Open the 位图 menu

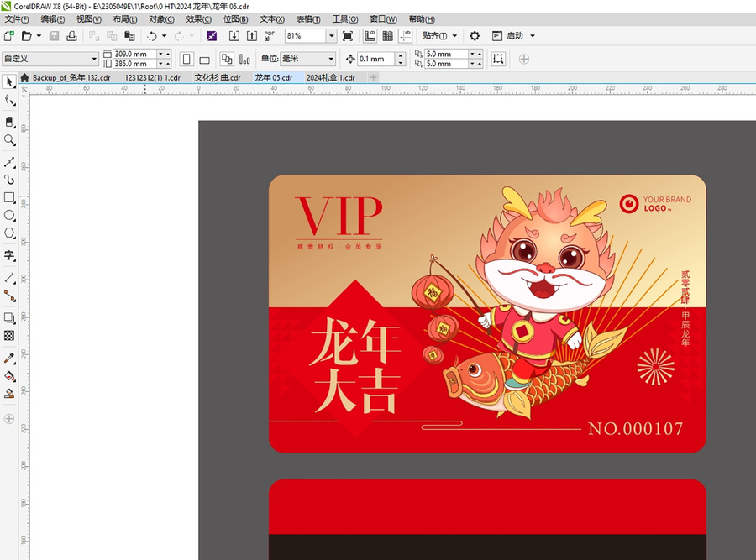(235, 19)
